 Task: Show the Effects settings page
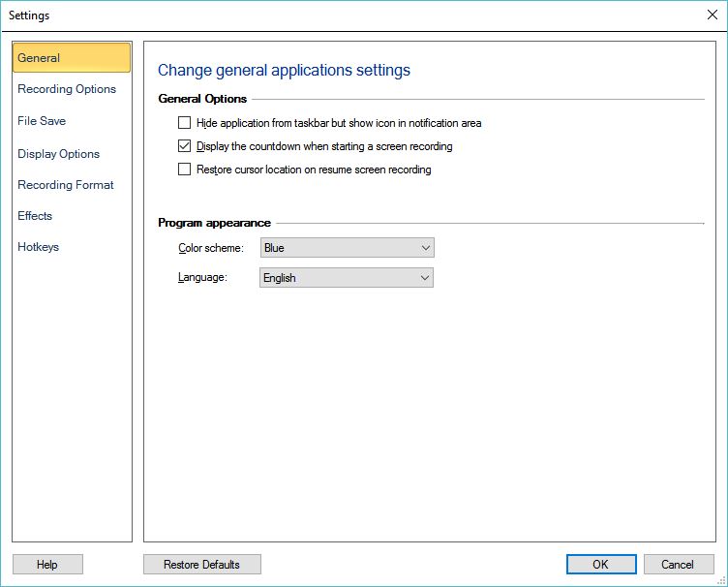(35, 216)
